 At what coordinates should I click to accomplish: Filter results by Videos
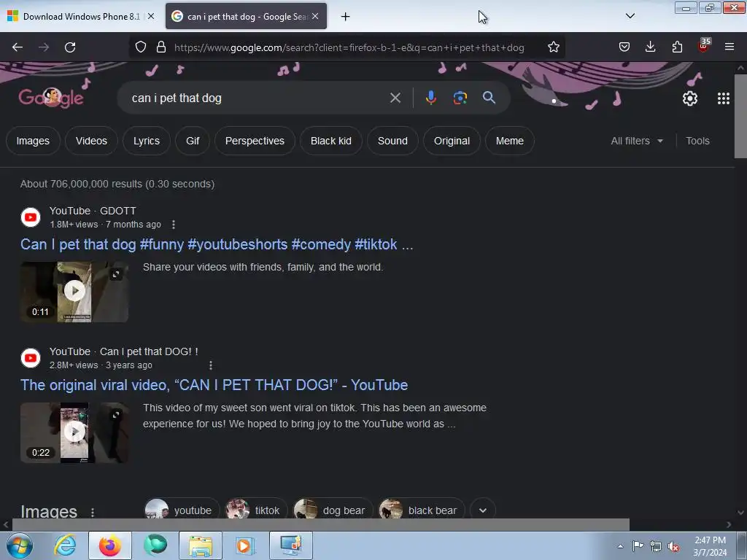click(x=91, y=141)
